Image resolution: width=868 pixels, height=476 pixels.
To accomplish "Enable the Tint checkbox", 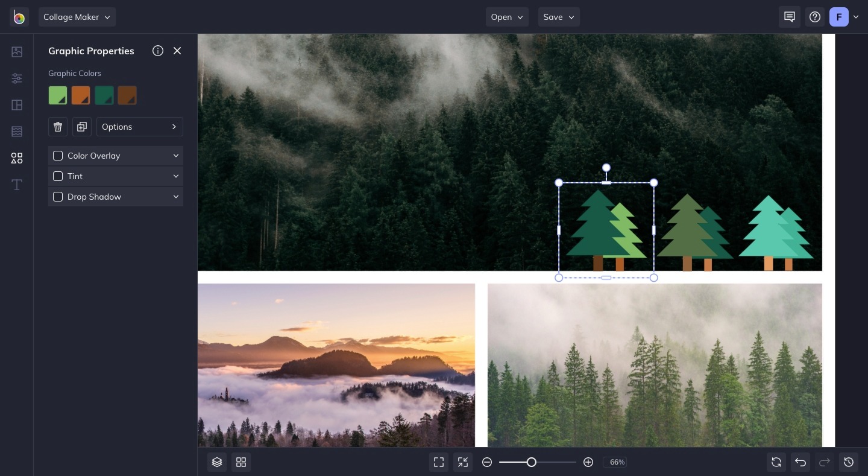I will (x=58, y=176).
